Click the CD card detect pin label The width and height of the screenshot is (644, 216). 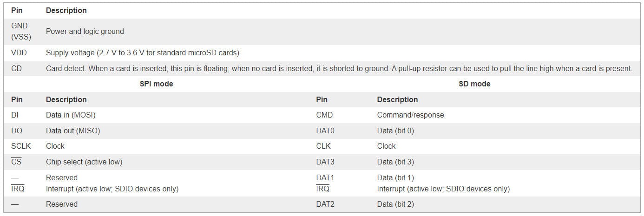[16, 68]
